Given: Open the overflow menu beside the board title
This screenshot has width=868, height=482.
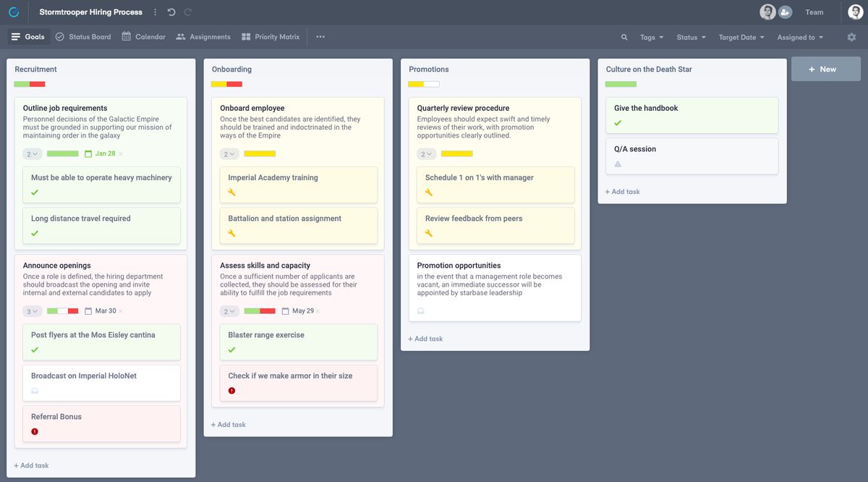Looking at the screenshot, I should pos(156,12).
